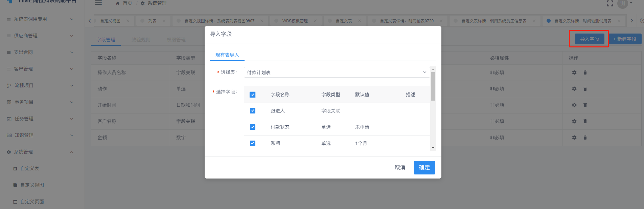Close the 时间轴测试用表 tab
The height and width of the screenshot is (209, 644).
point(619,21)
